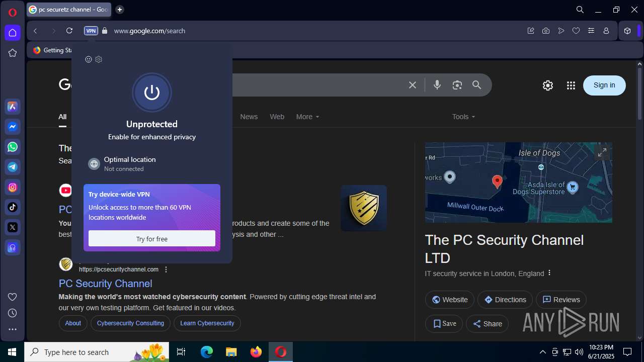
Task: Open WhatsApp in sidebar
Action: point(13,147)
